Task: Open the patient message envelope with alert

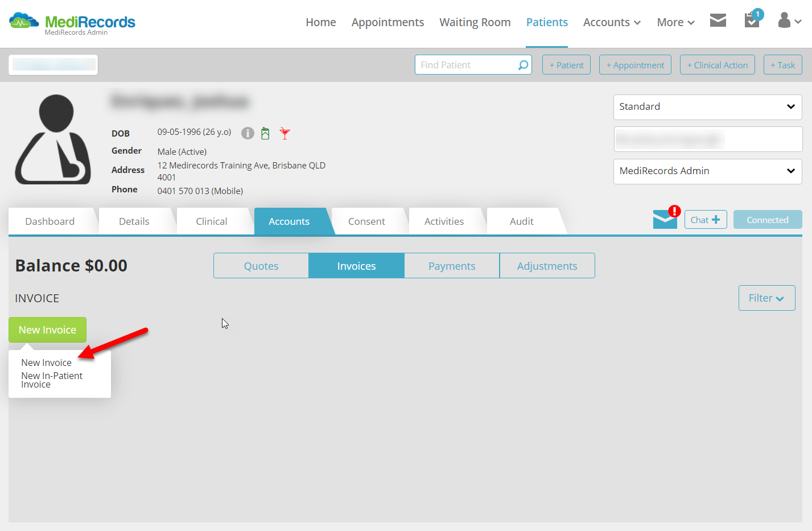Action: pyautogui.click(x=666, y=217)
